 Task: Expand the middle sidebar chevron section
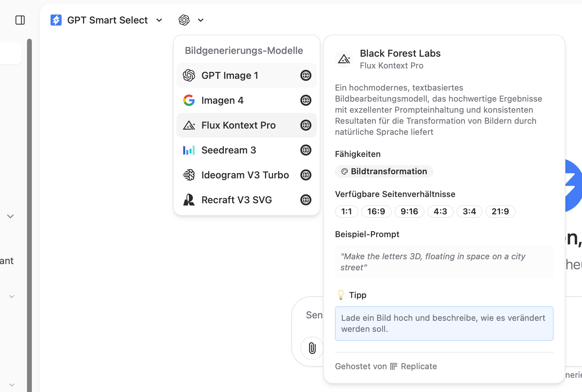click(x=12, y=297)
